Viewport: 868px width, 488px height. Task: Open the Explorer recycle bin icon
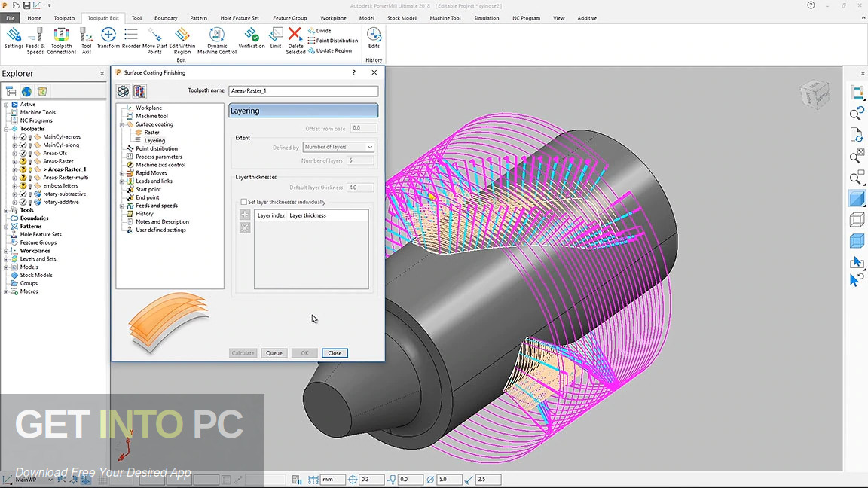coord(42,91)
